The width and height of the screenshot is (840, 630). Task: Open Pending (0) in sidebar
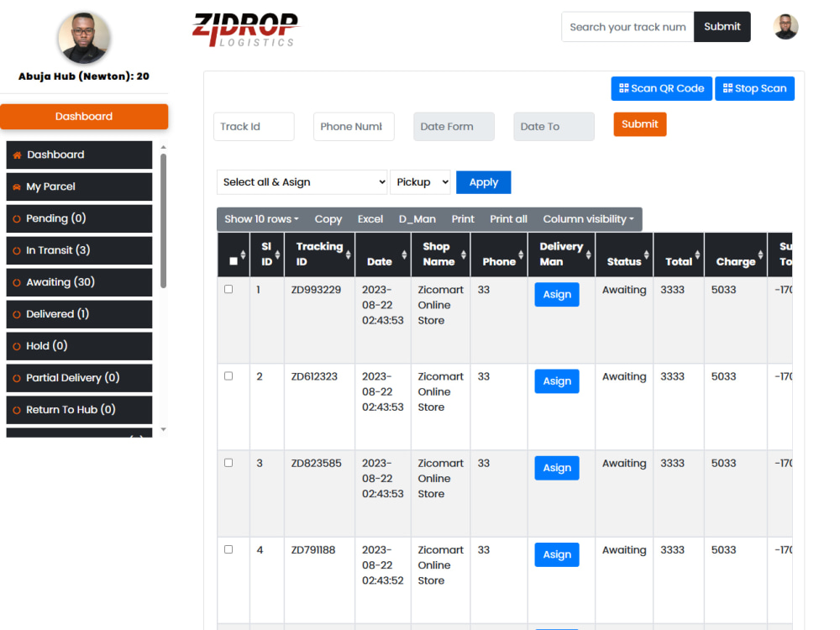[79, 218]
